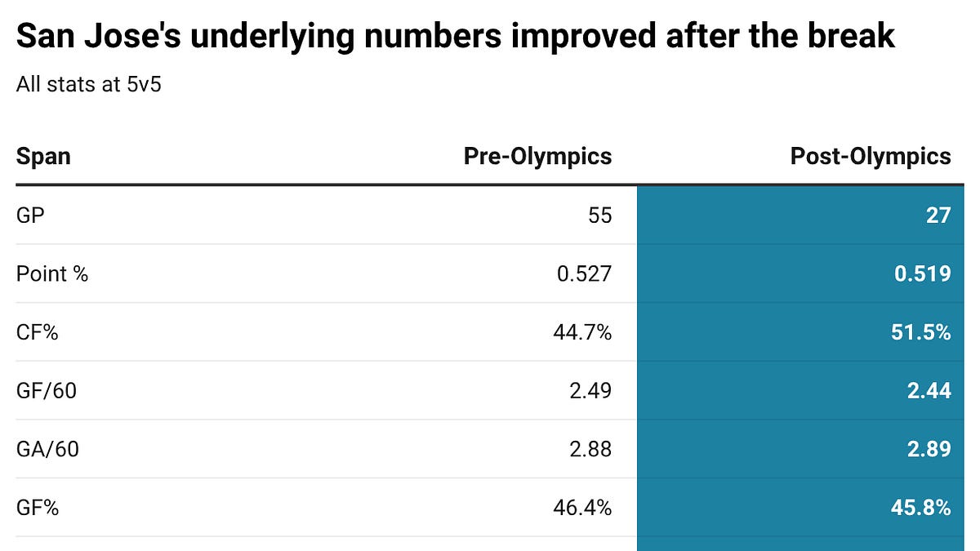Click the Span column header
The width and height of the screenshot is (980, 551).
point(43,156)
